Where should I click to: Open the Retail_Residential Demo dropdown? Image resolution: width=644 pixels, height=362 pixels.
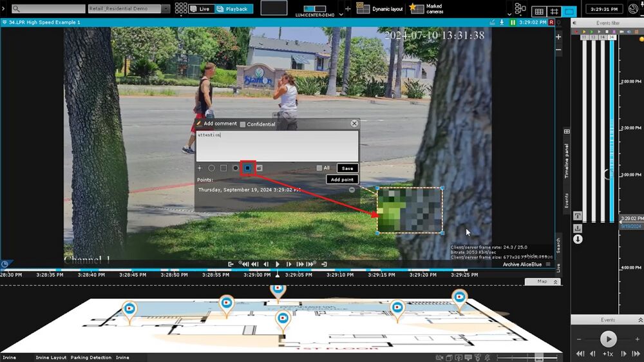pyautogui.click(x=166, y=9)
